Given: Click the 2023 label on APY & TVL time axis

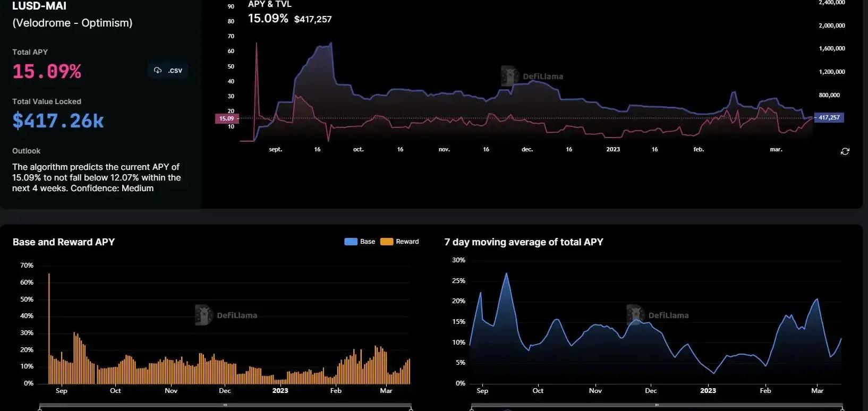Looking at the screenshot, I should (x=613, y=149).
